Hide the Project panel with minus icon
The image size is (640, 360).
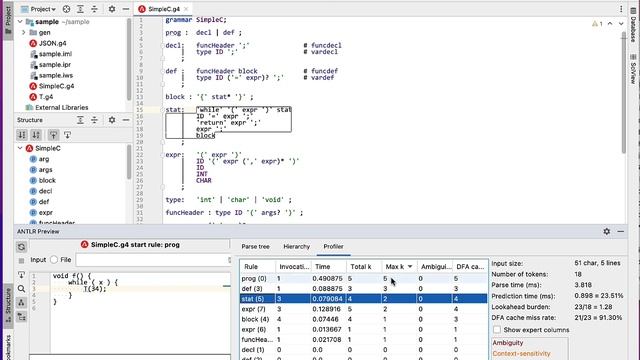[126, 9]
